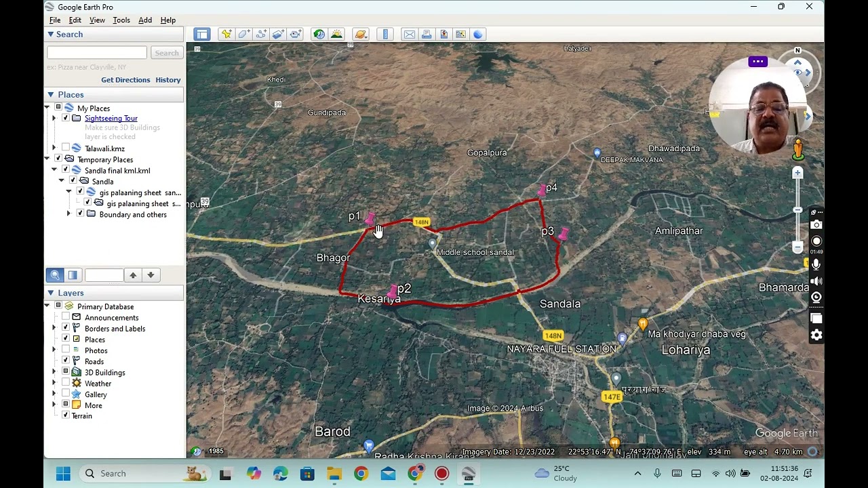868x488 pixels.
Task: Select the Add Path tool
Action: pyautogui.click(x=261, y=34)
